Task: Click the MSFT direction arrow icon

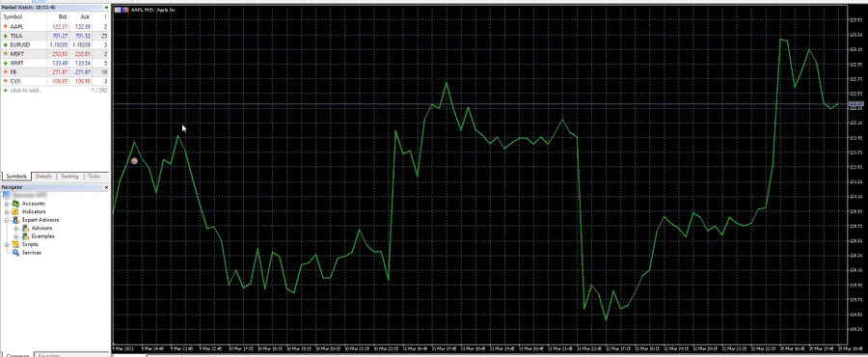Action: [6, 54]
